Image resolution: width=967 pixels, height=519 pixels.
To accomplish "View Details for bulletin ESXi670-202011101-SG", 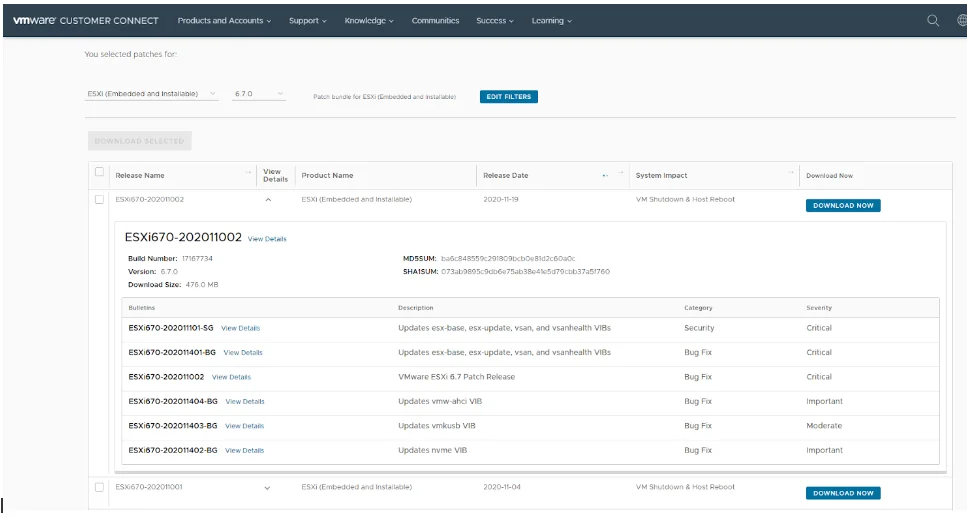I will pos(241,329).
